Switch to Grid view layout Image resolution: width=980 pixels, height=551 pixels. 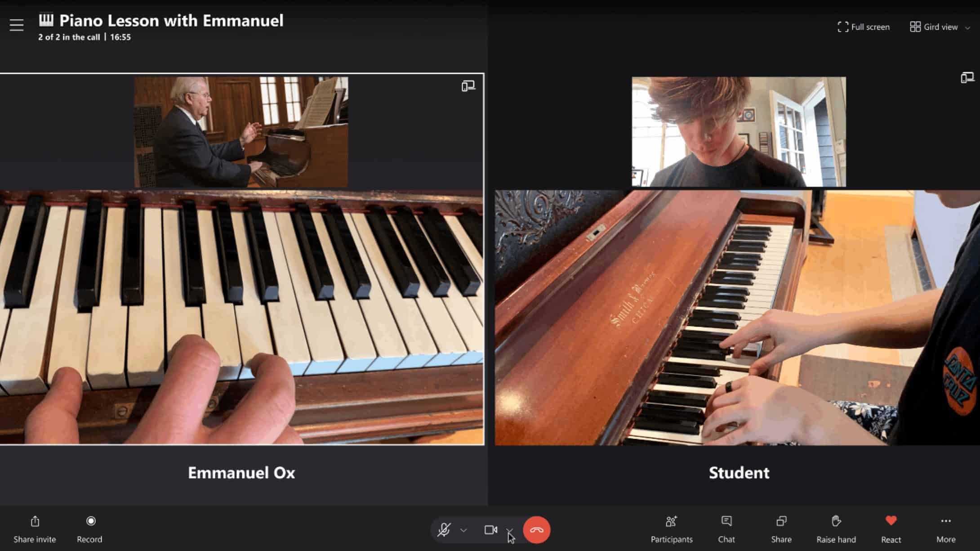point(935,27)
